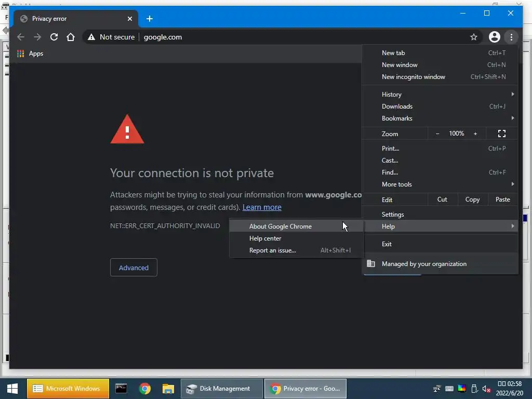
Task: Click the USB device tray icon
Action: [474, 389]
